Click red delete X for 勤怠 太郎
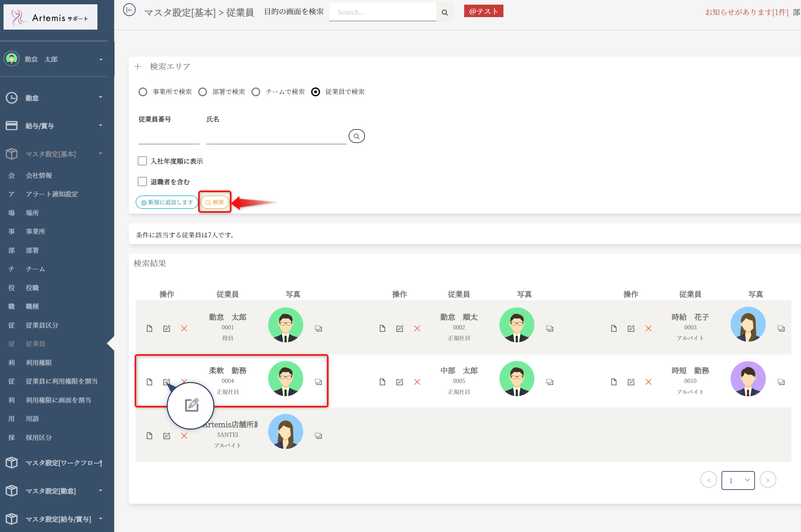The image size is (801, 532). tap(184, 328)
